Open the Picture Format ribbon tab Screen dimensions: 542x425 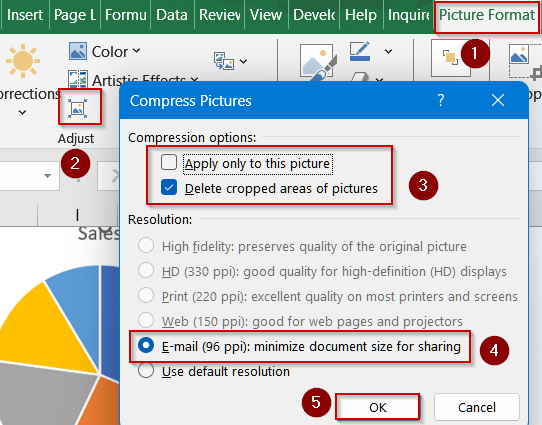pos(487,15)
